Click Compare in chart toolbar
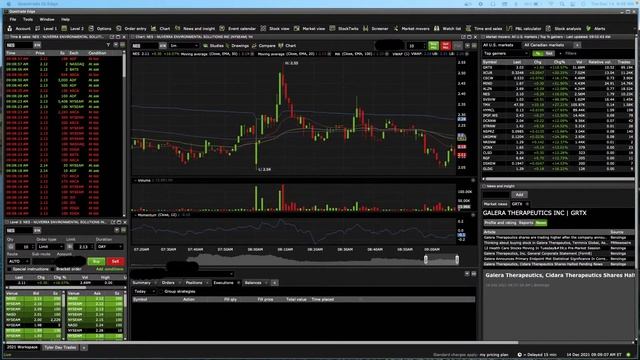This screenshot has height=360, width=640. (x=263, y=46)
